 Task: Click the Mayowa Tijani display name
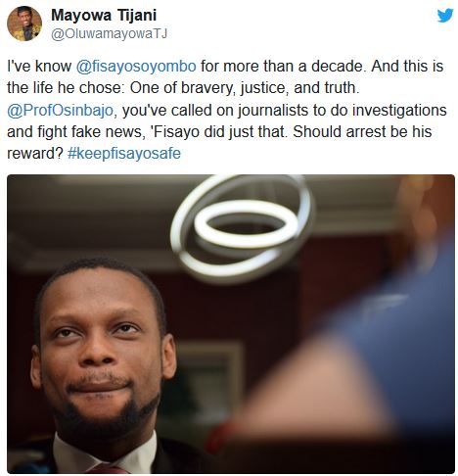point(104,15)
